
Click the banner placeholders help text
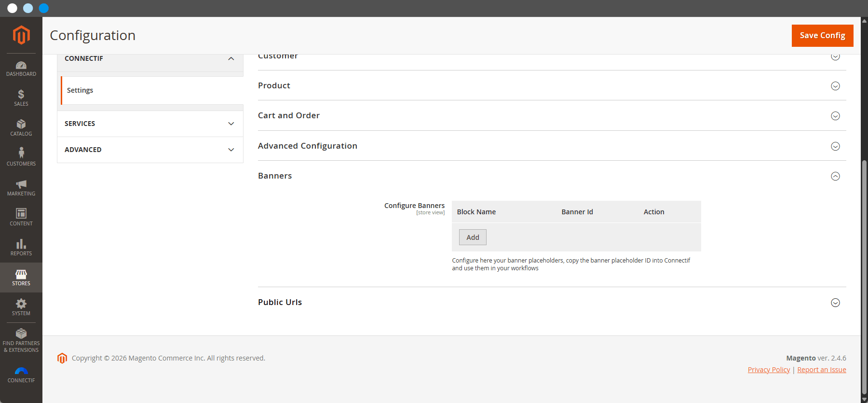571,264
